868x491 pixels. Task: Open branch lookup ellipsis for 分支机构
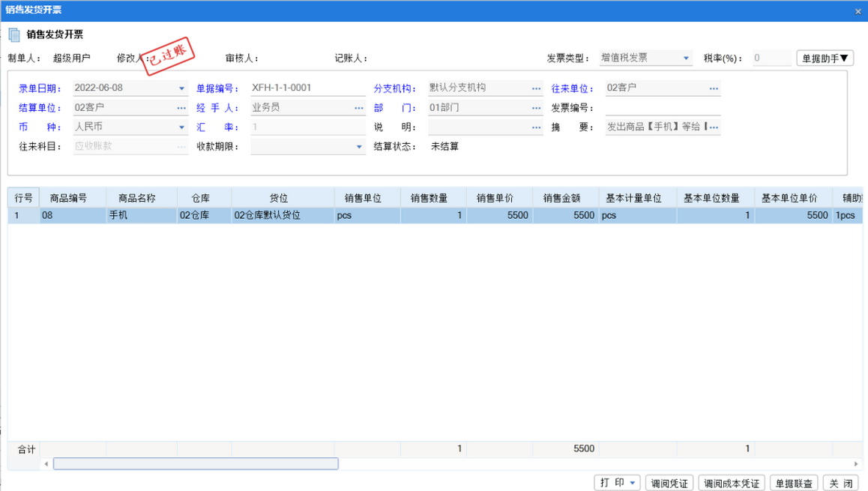click(x=536, y=88)
